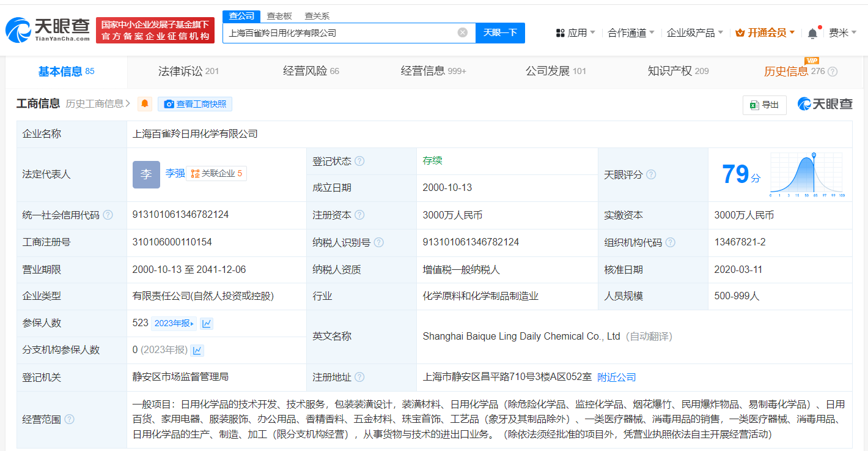Click the notification bell icon
The image size is (868, 451).
(812, 33)
